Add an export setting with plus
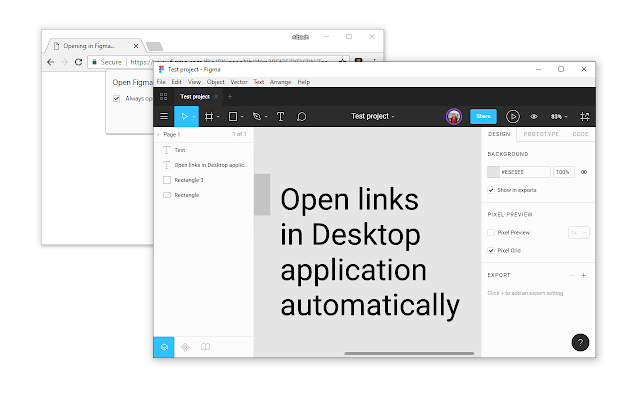 584,276
